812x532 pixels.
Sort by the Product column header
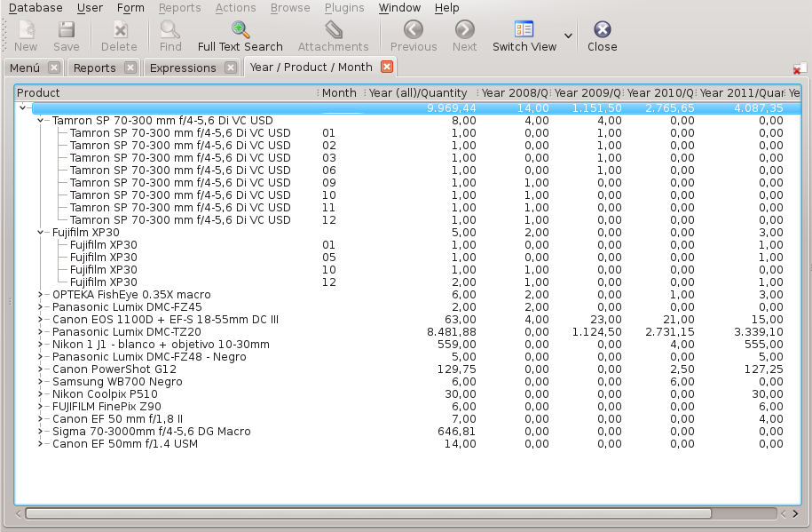pyautogui.click(x=166, y=93)
